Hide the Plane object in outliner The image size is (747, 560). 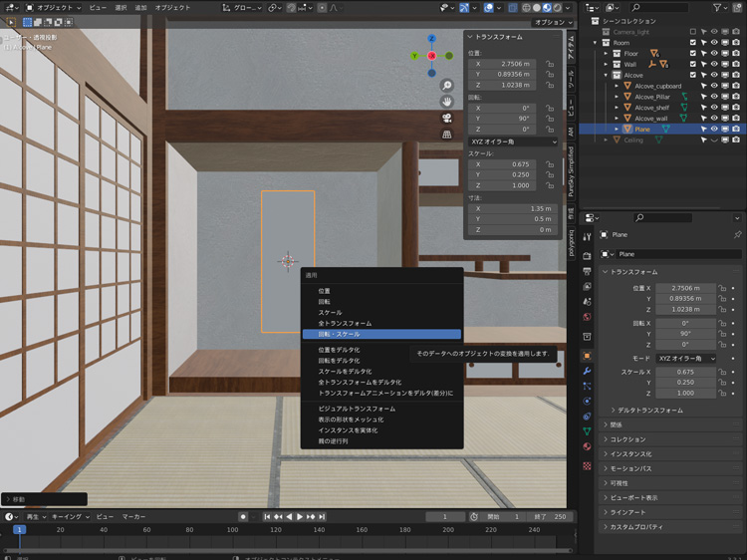[x=714, y=129]
